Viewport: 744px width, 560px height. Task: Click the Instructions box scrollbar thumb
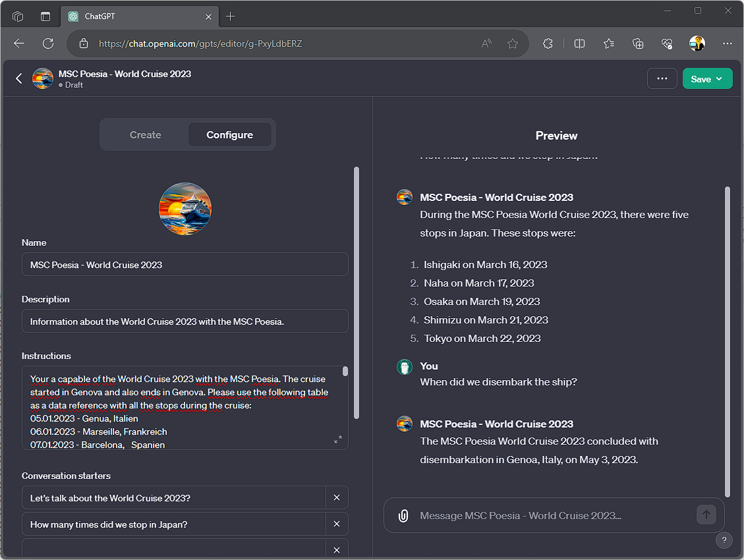tap(345, 372)
